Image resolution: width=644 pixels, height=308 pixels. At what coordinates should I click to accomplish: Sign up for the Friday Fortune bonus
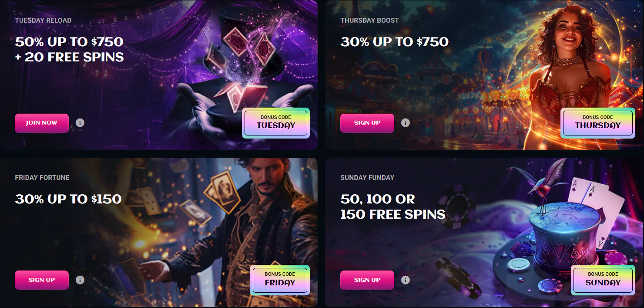42,280
